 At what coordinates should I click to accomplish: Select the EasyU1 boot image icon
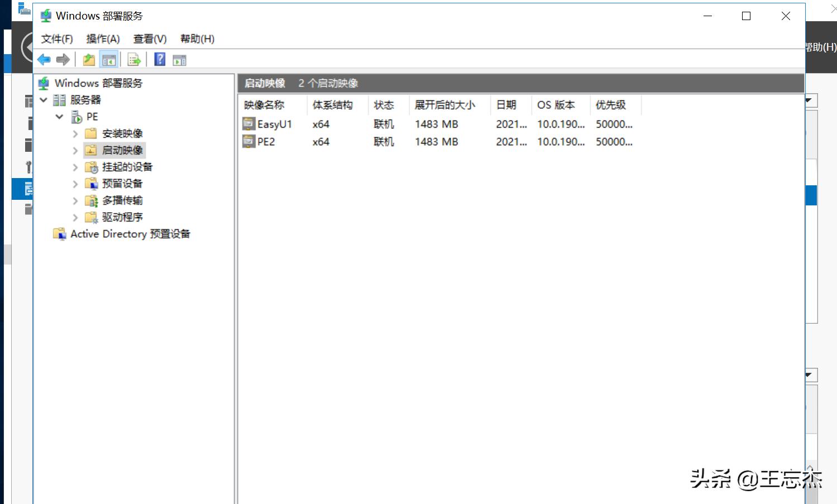(248, 124)
